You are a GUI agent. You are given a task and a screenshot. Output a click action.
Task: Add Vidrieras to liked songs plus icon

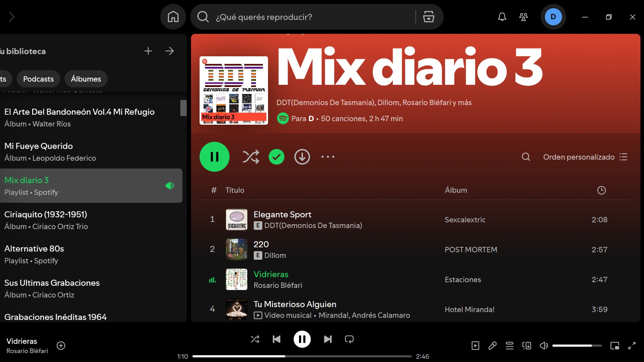click(61, 346)
